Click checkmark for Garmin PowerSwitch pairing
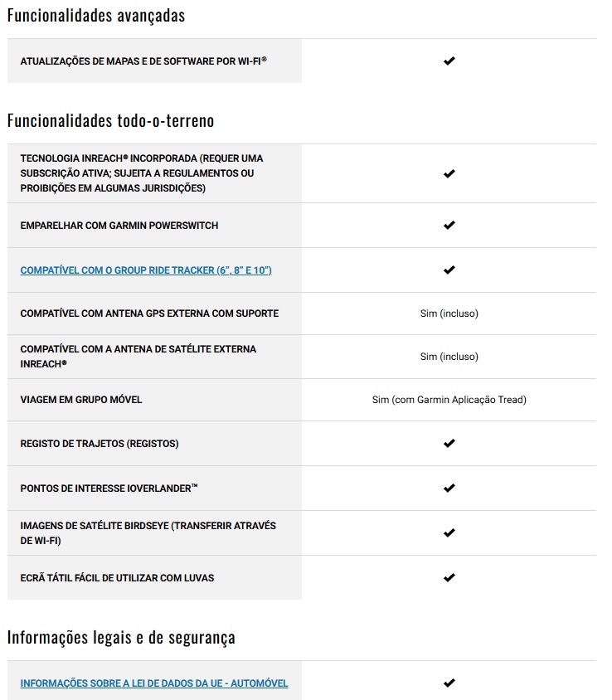The image size is (612, 700). click(x=449, y=226)
